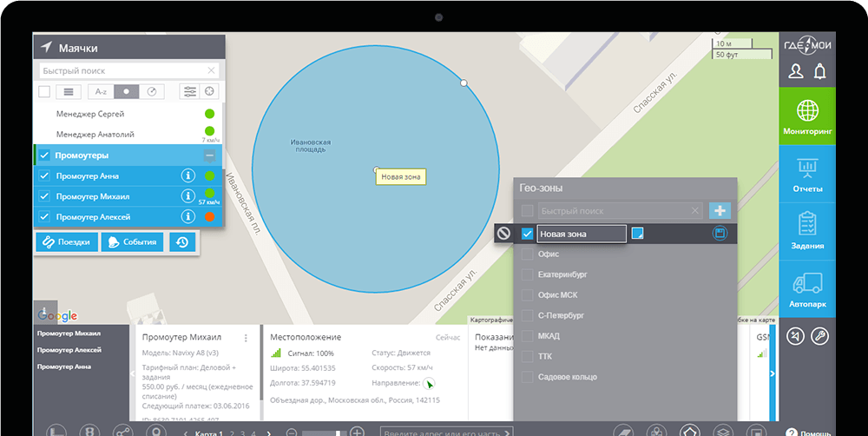Screen dimensions: 868x436
Task: Open the Мониторинг section in sidebar
Action: [806, 116]
